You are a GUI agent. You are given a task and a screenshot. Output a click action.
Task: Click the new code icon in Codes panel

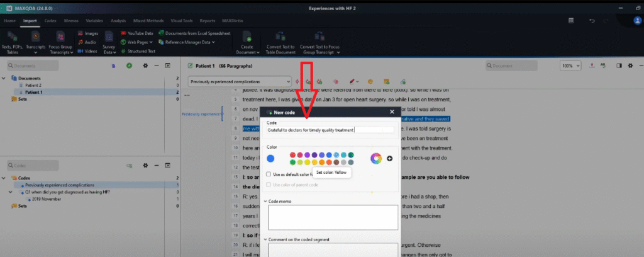point(129,165)
